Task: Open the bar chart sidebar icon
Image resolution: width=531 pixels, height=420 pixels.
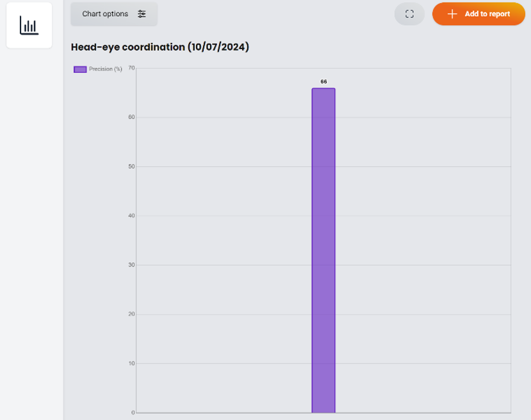Action: (x=29, y=26)
